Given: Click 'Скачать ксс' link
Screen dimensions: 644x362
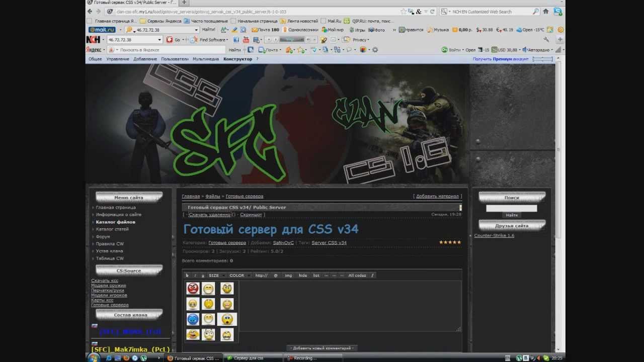Looking at the screenshot, I should [105, 280].
